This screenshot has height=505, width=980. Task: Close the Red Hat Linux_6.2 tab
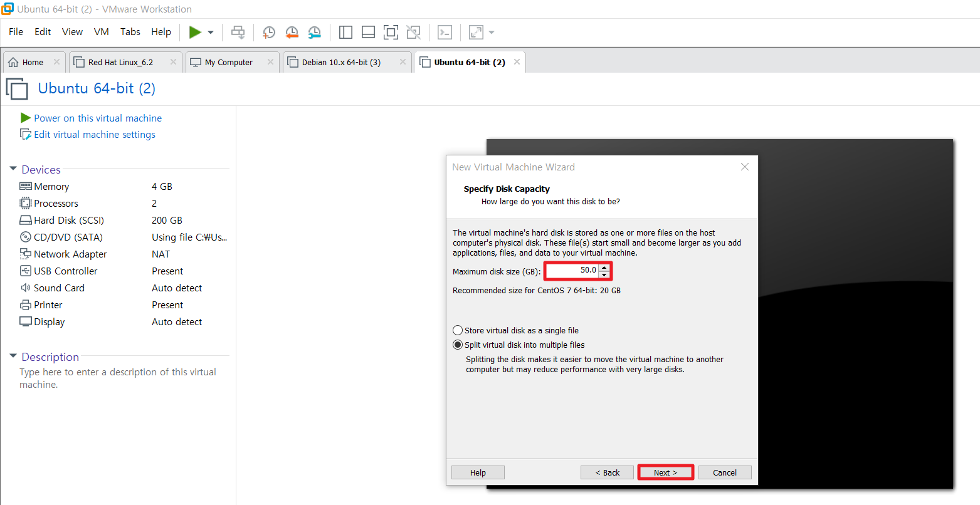coord(173,62)
